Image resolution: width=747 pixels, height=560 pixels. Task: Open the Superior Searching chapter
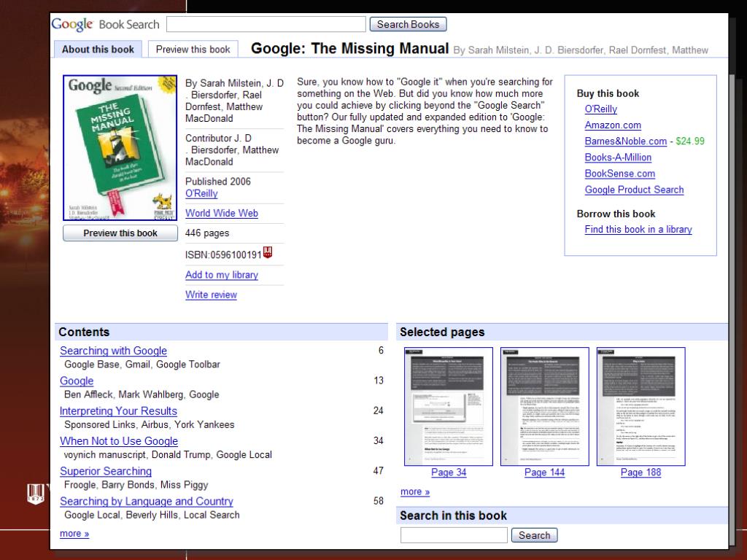[x=106, y=471]
